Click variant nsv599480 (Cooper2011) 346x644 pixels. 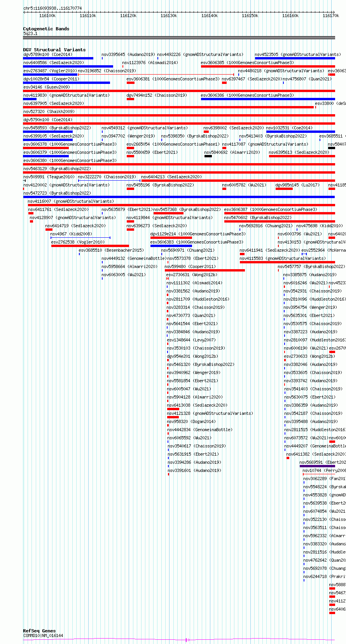(x=190, y=266)
